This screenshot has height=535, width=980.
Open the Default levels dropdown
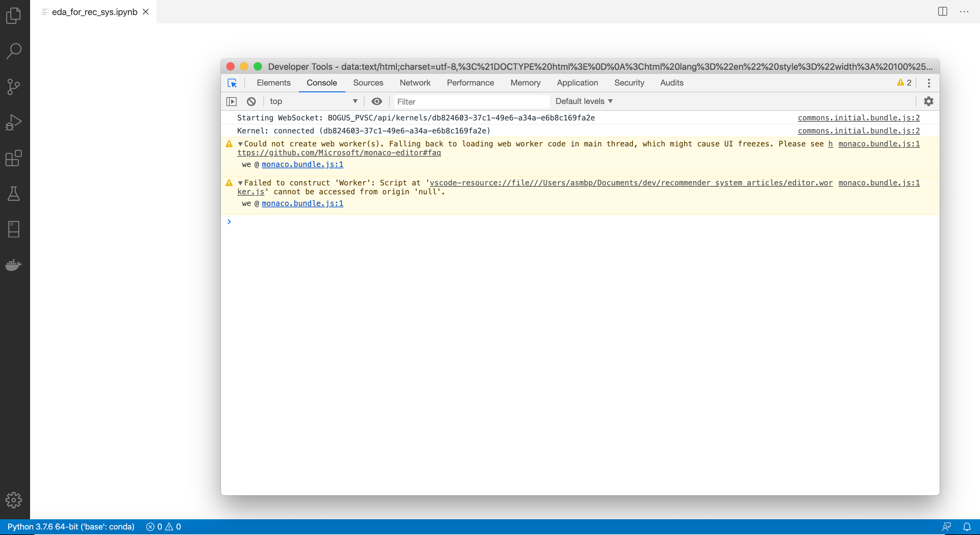584,101
